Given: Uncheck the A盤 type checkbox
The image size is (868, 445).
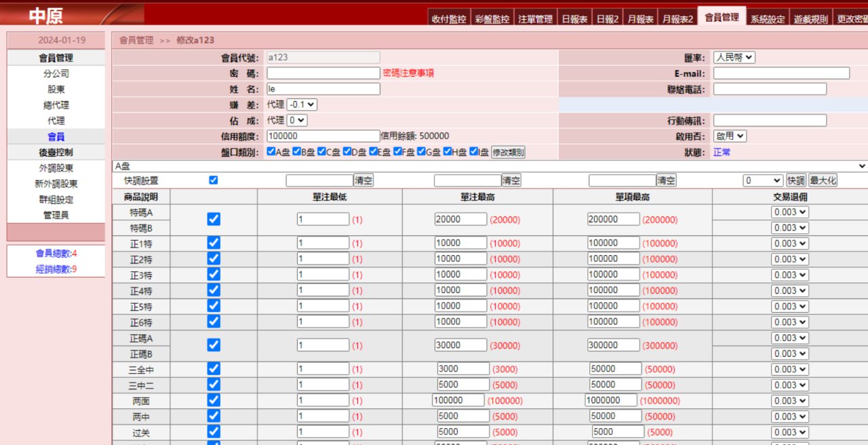Looking at the screenshot, I should coord(271,152).
